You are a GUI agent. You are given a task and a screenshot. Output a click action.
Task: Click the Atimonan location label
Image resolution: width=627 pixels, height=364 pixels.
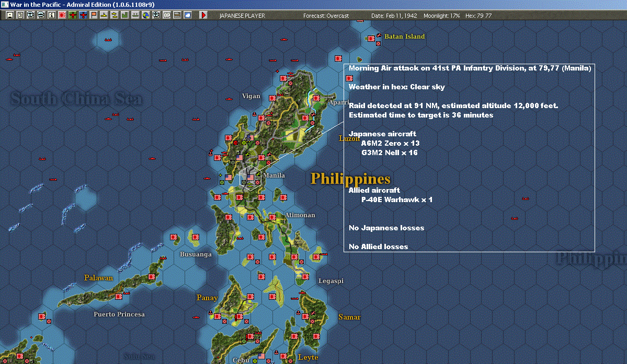300,215
